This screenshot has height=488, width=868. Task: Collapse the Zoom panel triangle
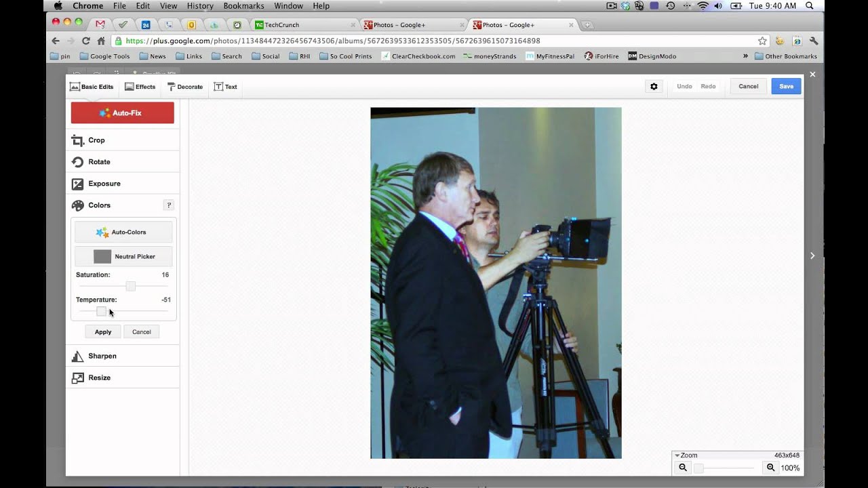677,455
